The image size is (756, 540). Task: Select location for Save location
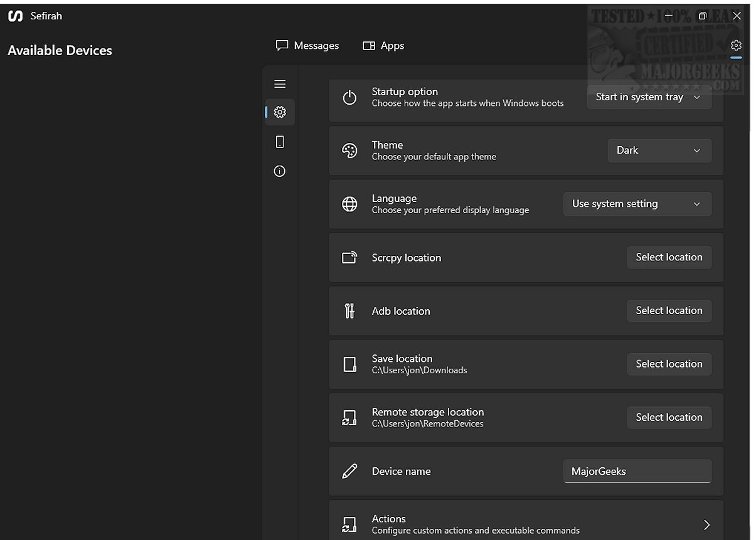[x=669, y=364]
